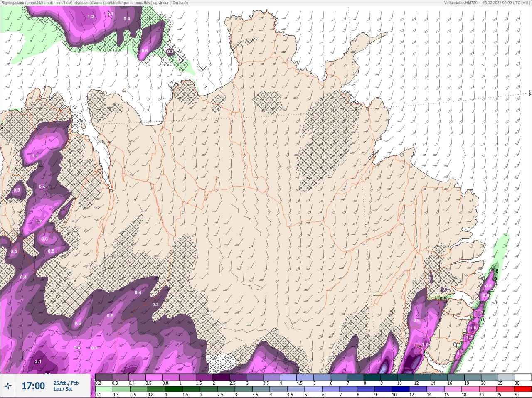Viewport: 532px width, 398px height.
Task: Pick the bright pink 0.5–0.8 snow legend swatch
Action: point(154,377)
